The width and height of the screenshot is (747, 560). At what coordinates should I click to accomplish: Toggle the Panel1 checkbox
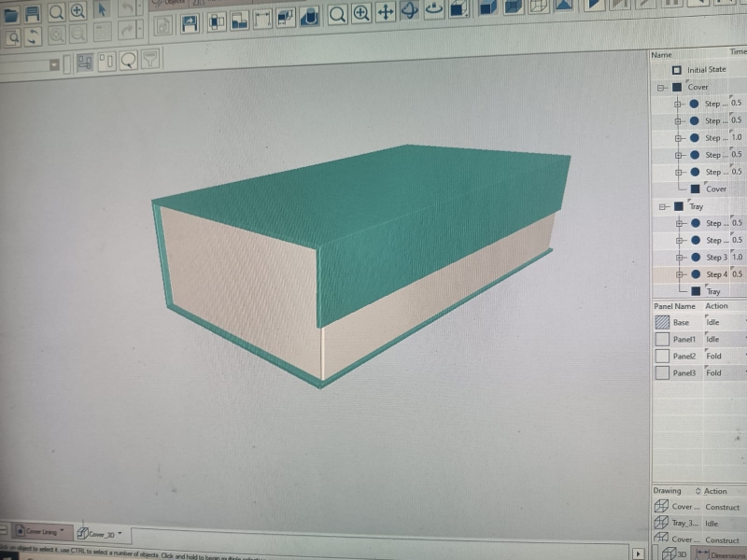662,340
